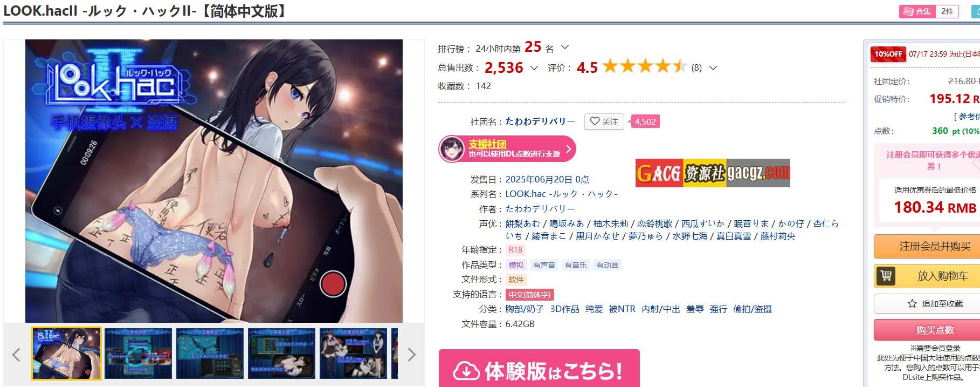Click the trial version download cloud icon
980x387 pixels.
[x=467, y=371]
